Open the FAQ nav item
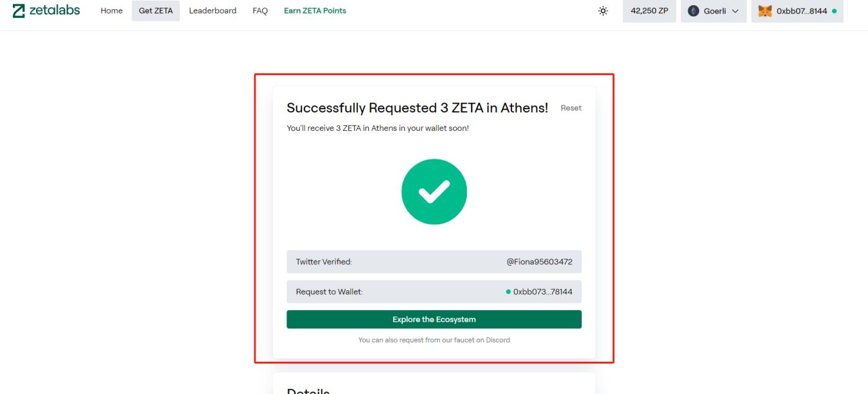The image size is (868, 394). click(260, 11)
